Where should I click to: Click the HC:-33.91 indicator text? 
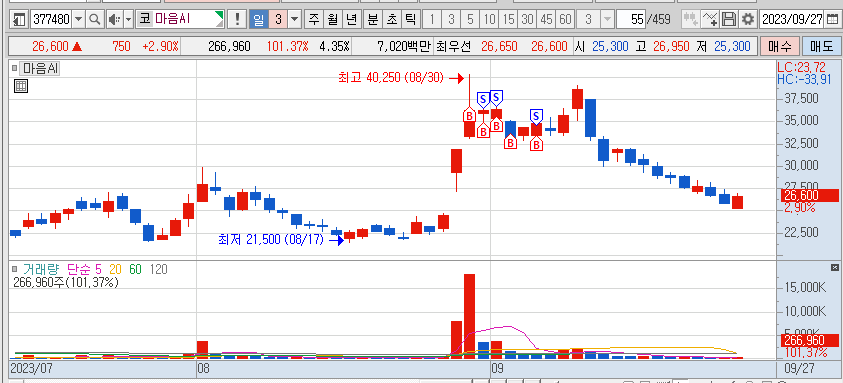point(805,80)
